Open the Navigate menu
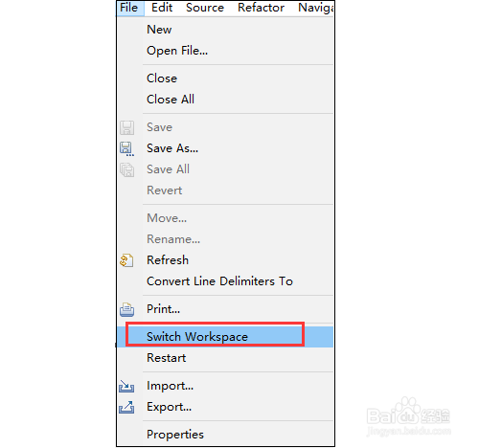This screenshot has height=448, width=479. pos(316,8)
